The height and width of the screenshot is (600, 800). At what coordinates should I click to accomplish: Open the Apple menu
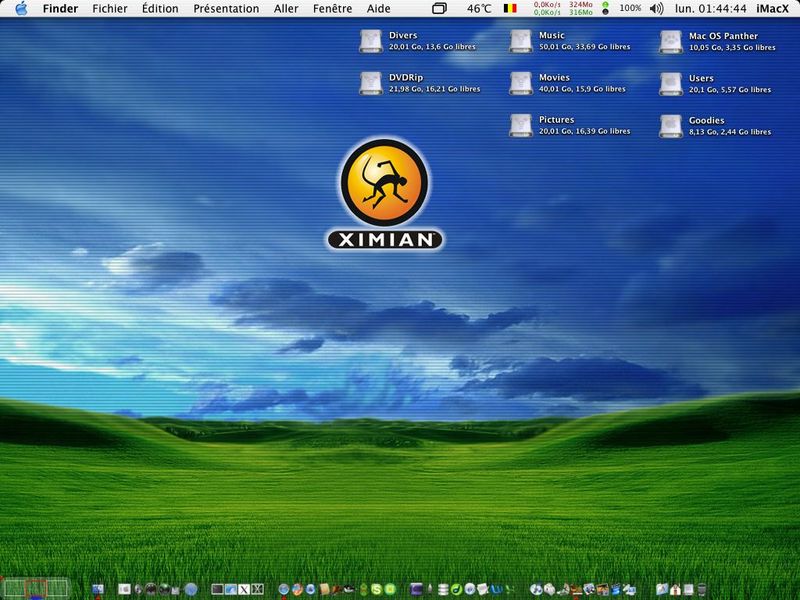(x=21, y=9)
